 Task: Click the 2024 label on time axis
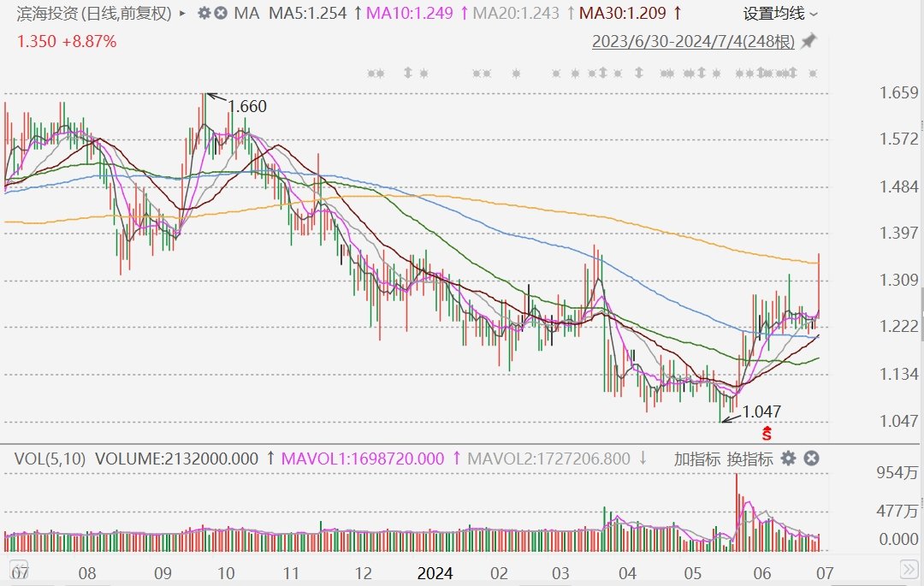(435, 573)
